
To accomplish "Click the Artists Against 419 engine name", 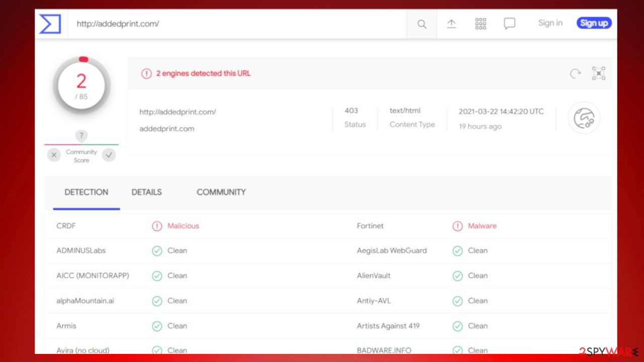I will coord(388,326).
